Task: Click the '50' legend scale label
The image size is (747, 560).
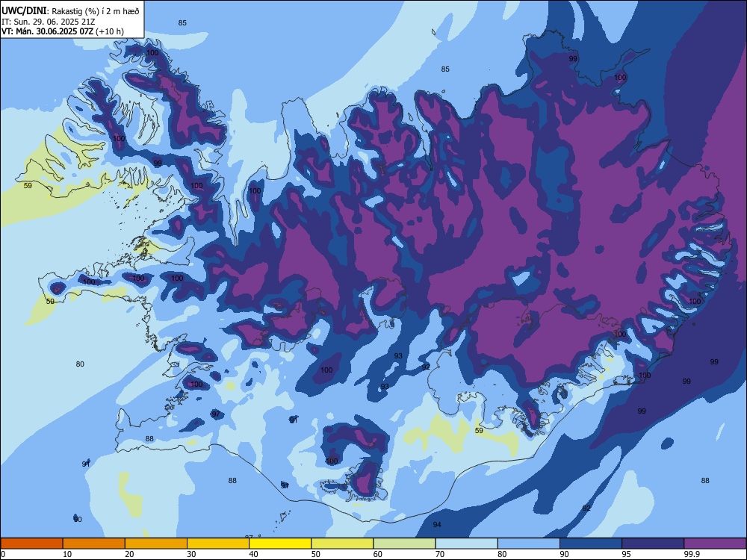Action: pyautogui.click(x=315, y=554)
